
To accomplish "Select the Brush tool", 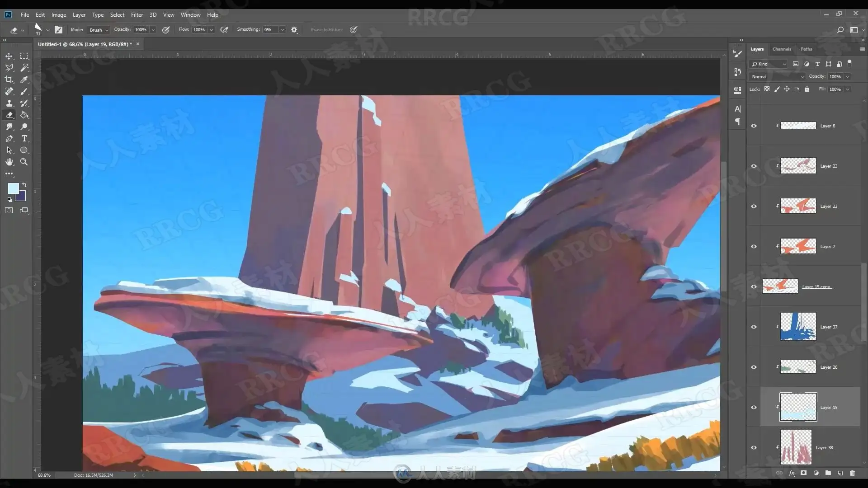I will coord(24,91).
